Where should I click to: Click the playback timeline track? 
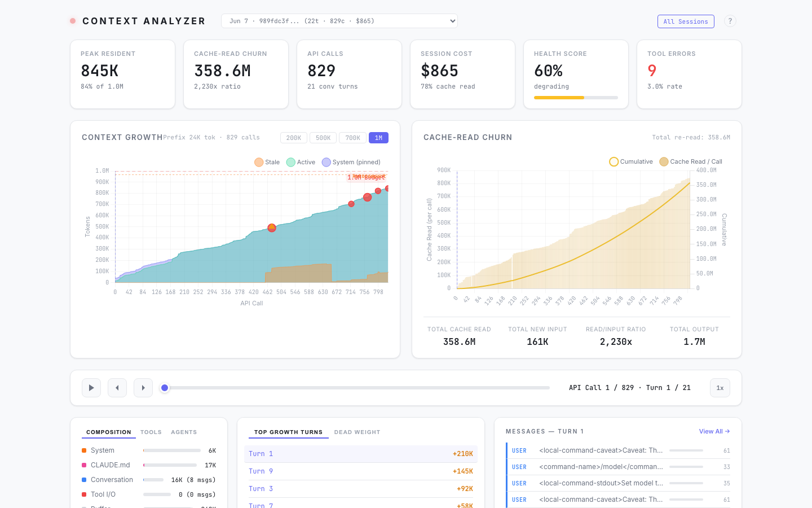pos(357,388)
